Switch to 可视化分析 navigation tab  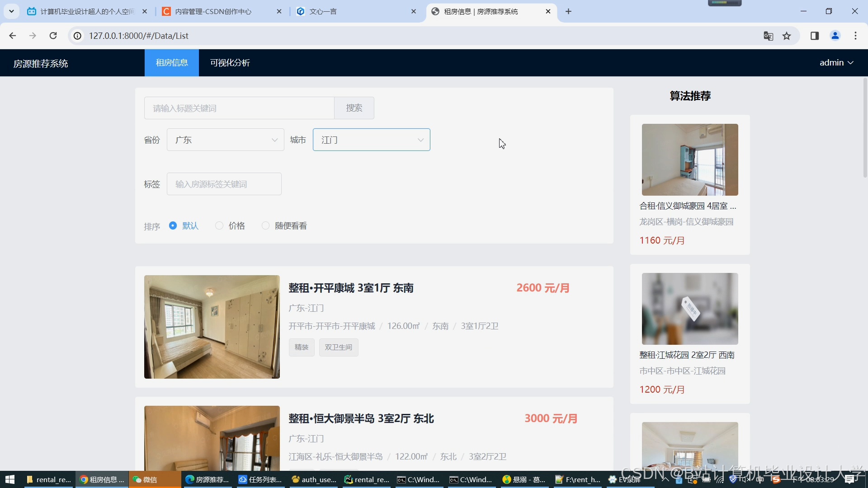(x=230, y=63)
